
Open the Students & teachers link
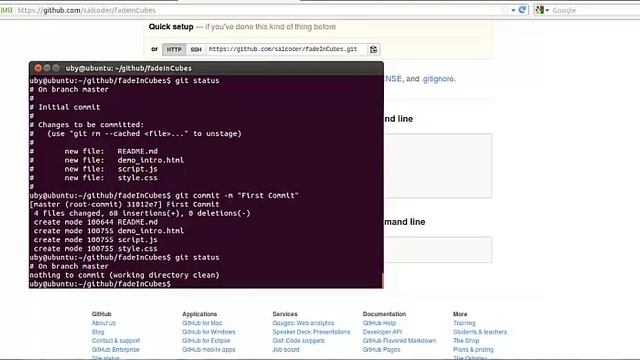pos(480,332)
